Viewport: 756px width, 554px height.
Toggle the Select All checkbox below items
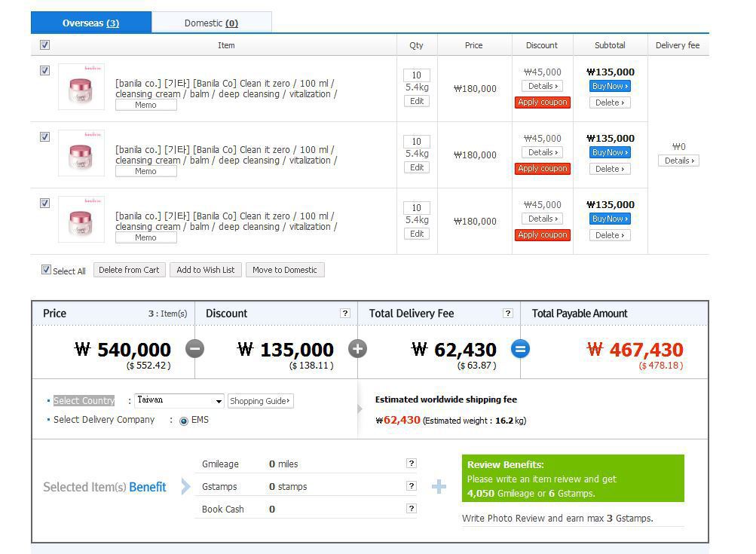point(46,270)
